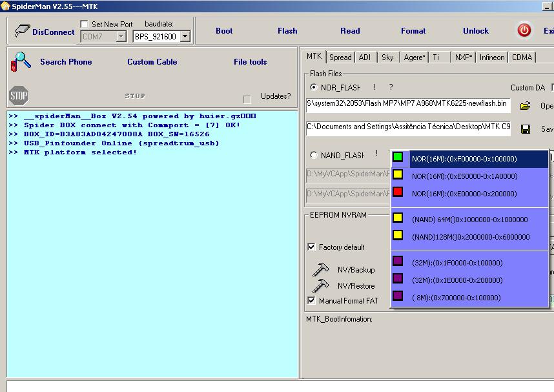Click the DisConnect cable icon

[x=22, y=31]
